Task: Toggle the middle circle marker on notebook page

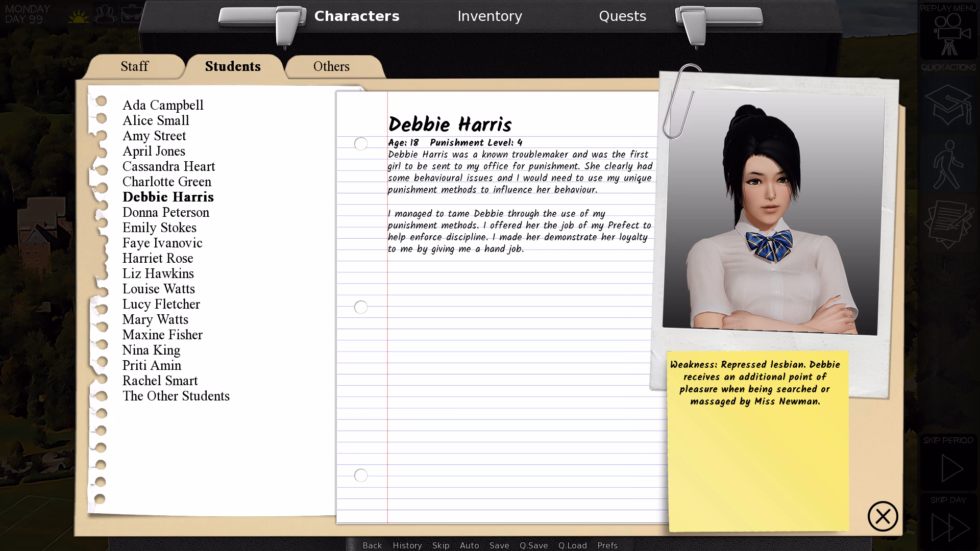Action: coord(361,307)
